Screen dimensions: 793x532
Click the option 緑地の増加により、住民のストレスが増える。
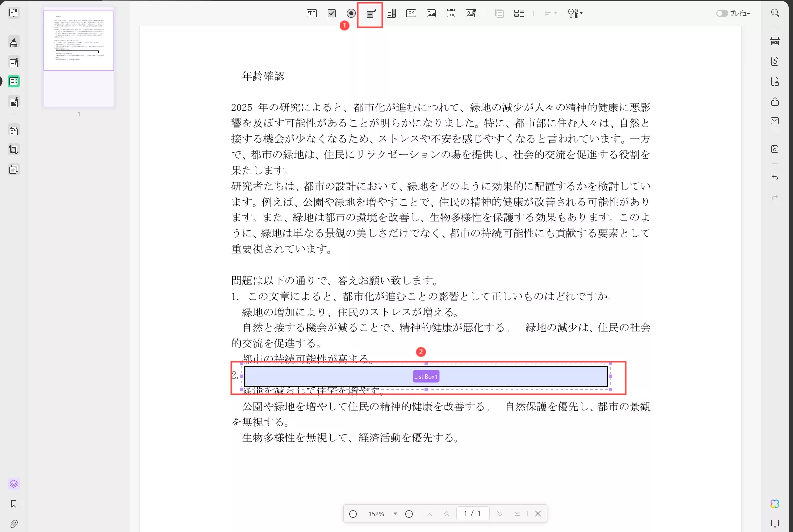[x=351, y=312]
